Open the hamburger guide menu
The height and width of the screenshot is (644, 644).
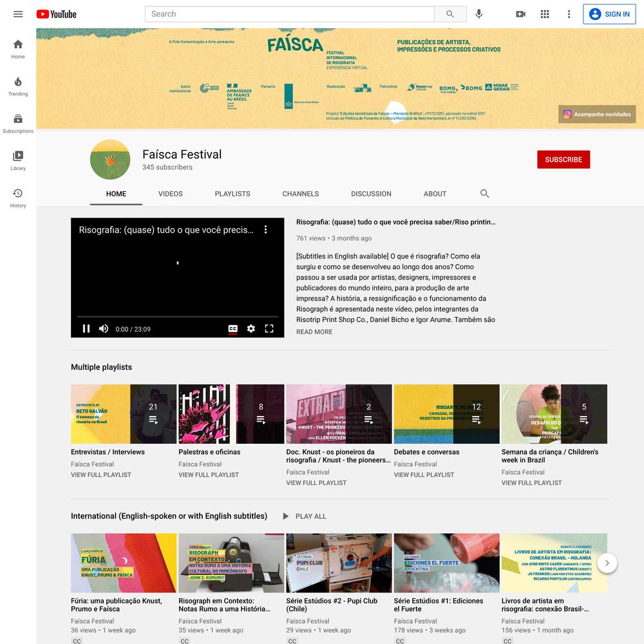pyautogui.click(x=18, y=14)
